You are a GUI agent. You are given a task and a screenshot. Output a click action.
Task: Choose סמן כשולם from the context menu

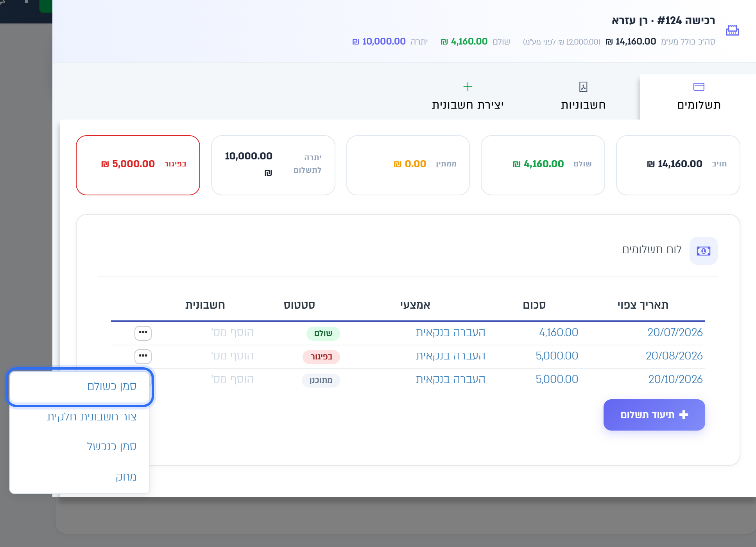click(80, 387)
